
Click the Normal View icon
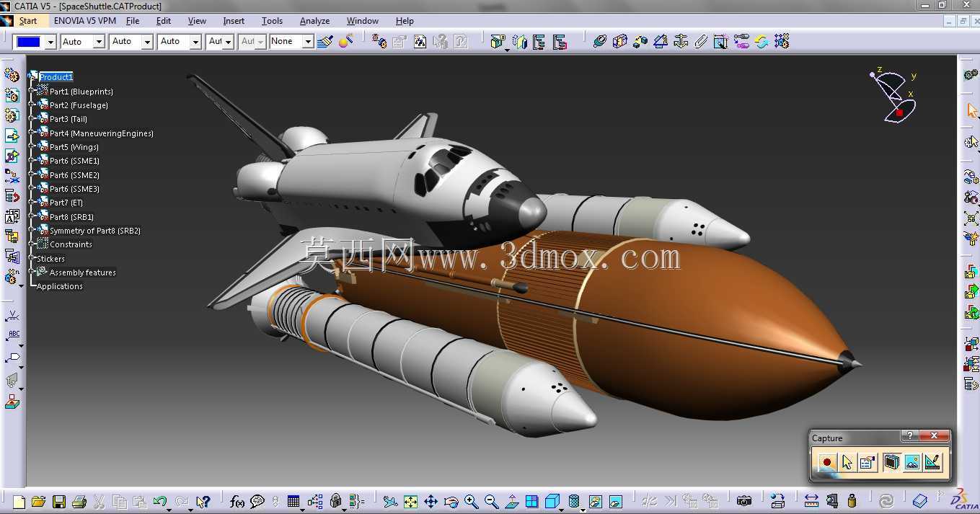point(511,501)
